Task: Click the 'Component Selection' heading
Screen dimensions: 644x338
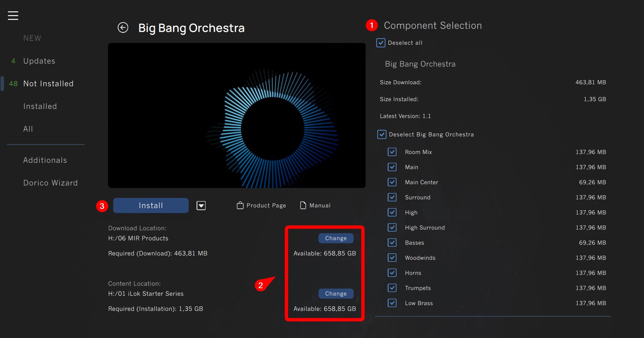Action: tap(433, 26)
